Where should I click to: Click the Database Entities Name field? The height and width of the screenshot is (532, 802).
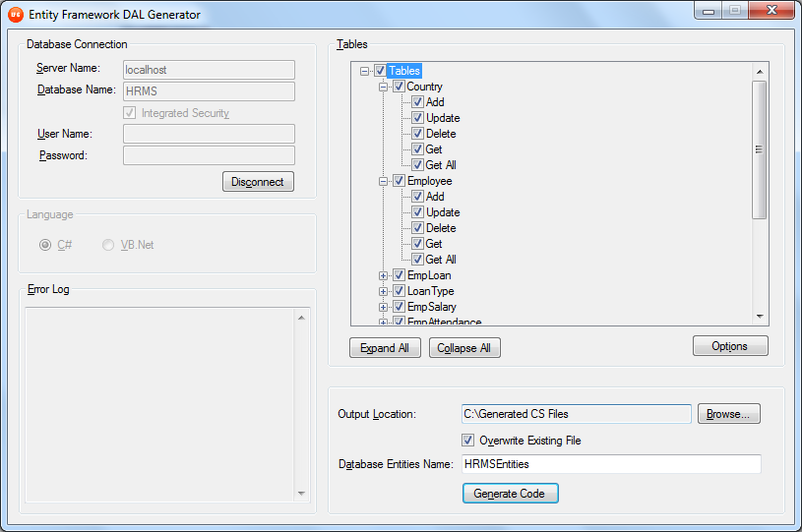click(x=611, y=464)
